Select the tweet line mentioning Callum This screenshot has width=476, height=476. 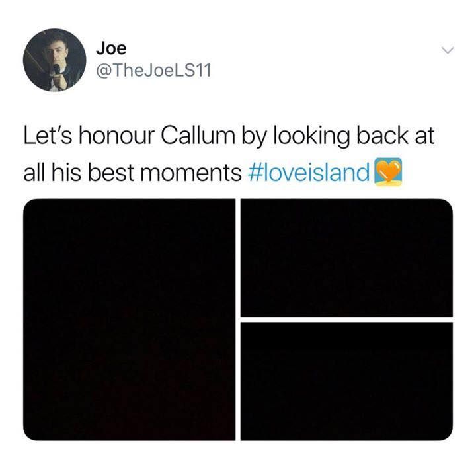pos(229,136)
